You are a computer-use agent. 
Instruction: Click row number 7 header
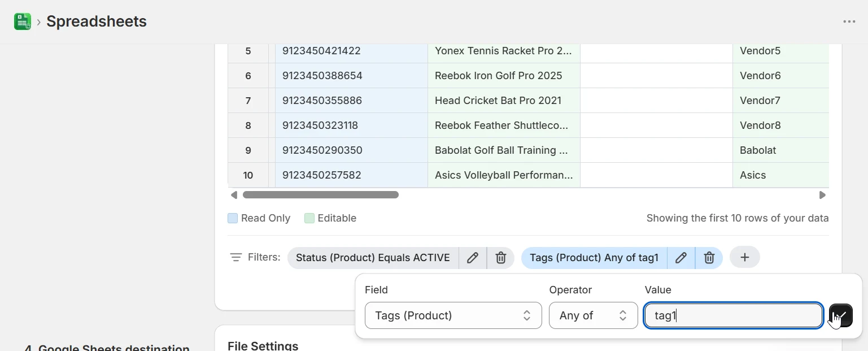[248, 101]
